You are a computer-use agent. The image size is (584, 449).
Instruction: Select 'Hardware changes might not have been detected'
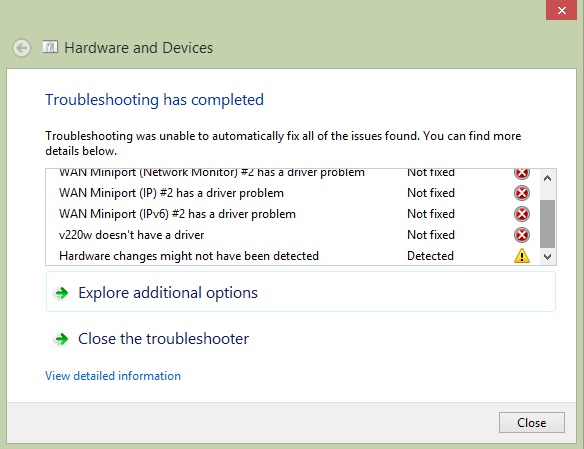pos(189,256)
